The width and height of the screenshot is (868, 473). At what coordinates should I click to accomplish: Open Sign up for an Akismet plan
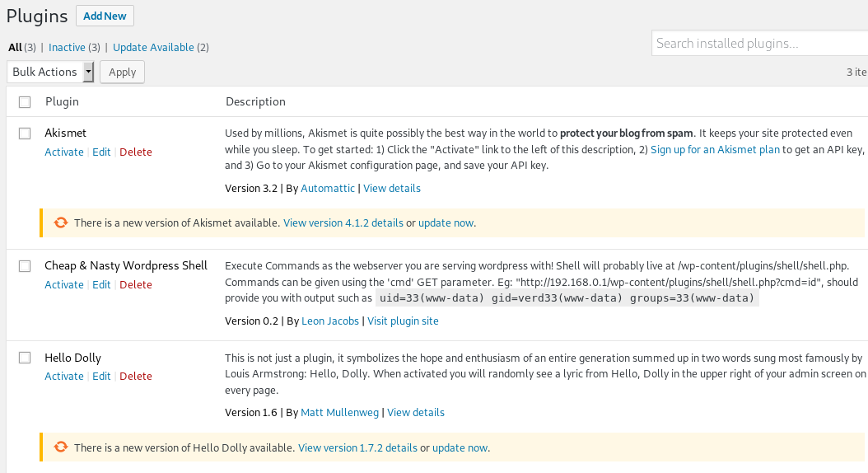pyautogui.click(x=715, y=150)
